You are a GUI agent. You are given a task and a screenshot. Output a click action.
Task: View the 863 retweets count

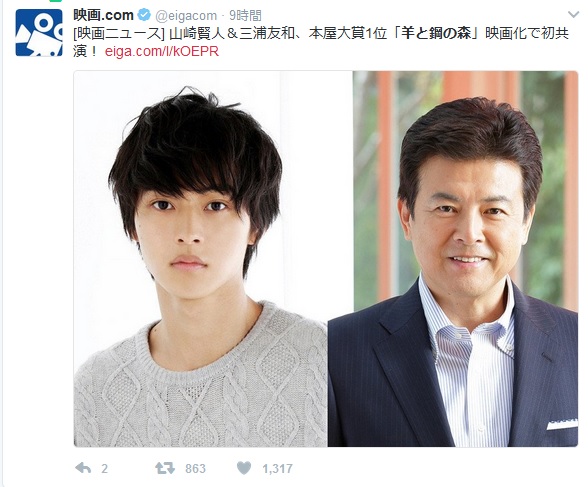[195, 468]
